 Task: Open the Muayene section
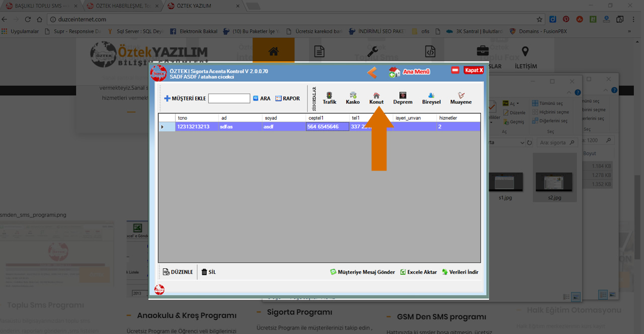click(461, 98)
